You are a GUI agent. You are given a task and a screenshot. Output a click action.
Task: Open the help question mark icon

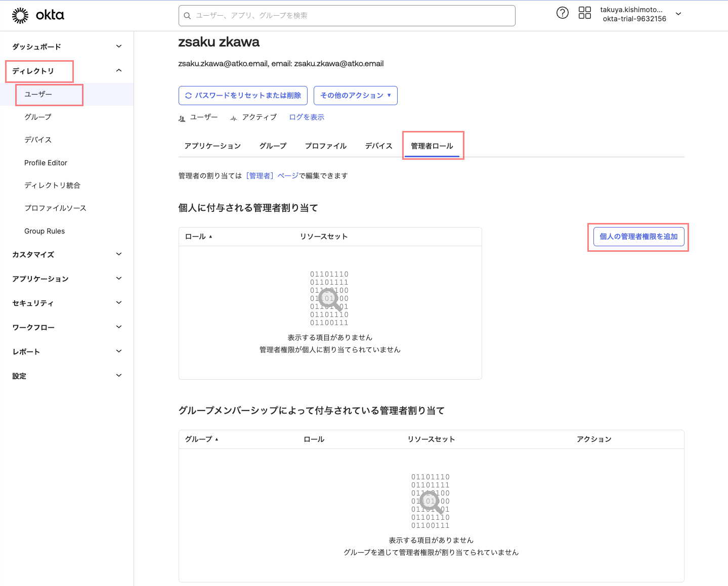tap(562, 13)
